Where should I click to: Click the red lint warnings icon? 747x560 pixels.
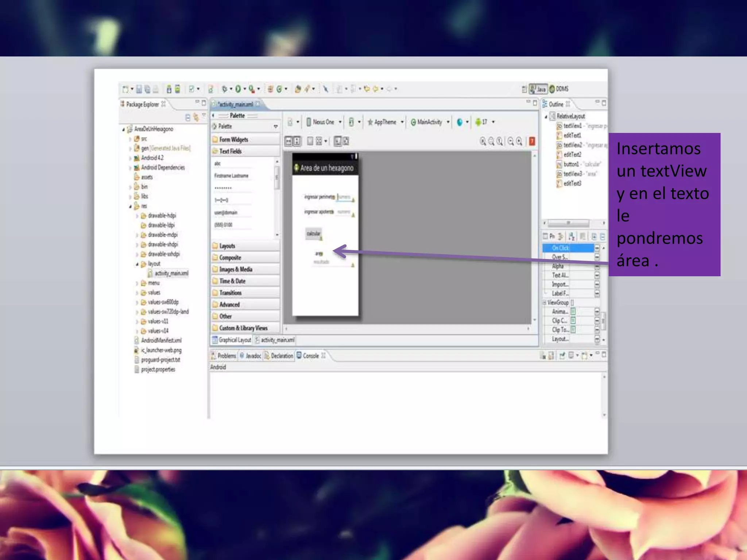[x=532, y=141]
